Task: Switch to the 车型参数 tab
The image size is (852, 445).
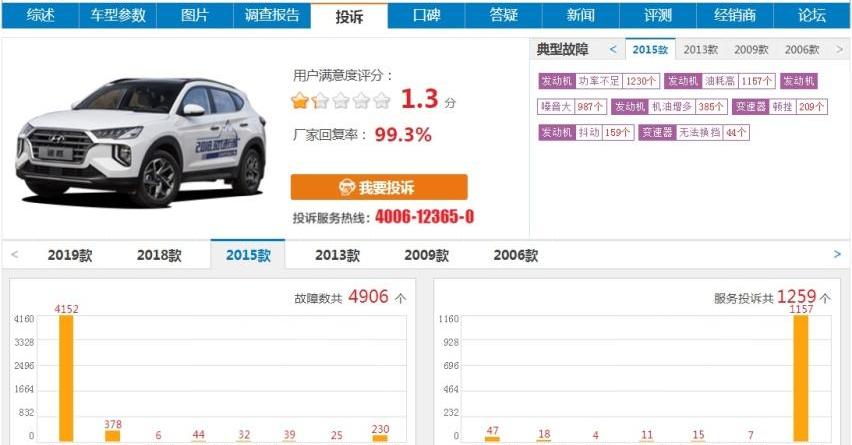Action: (118, 15)
